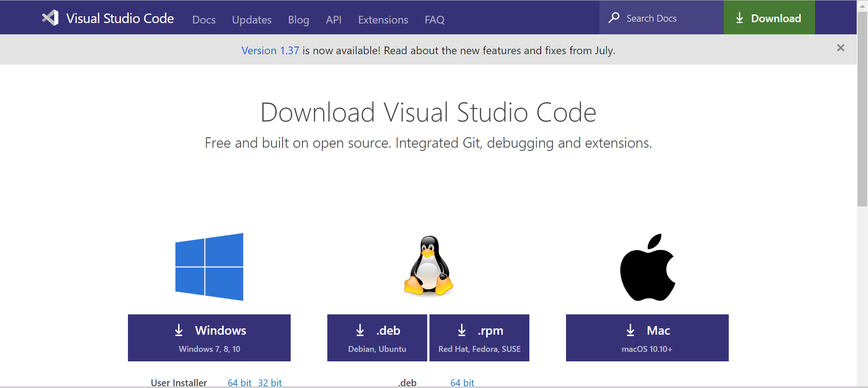Image resolution: width=868 pixels, height=388 pixels.
Task: Download the .rpm Red Hat package
Action: click(479, 338)
